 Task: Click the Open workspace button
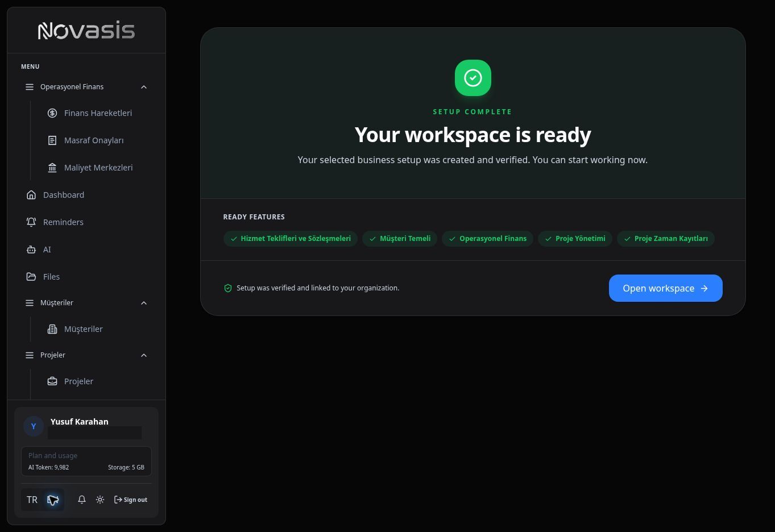(666, 288)
